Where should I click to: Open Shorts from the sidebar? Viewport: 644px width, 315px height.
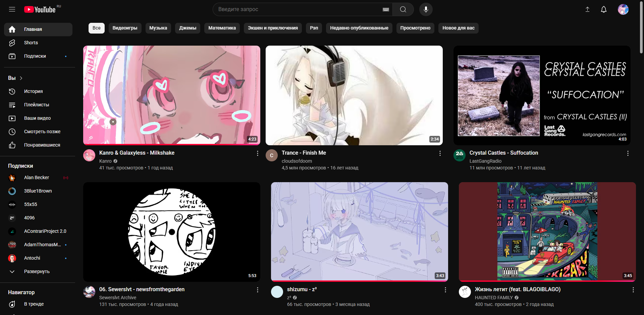38,43
